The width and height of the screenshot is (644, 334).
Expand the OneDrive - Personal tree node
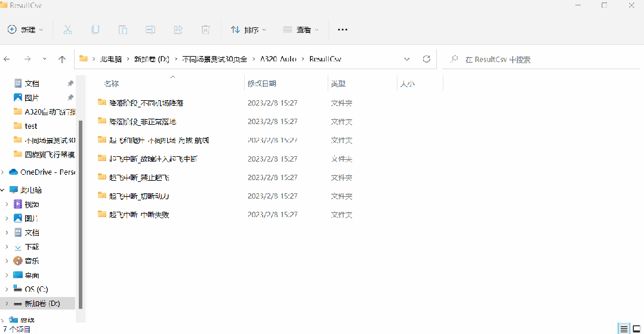pyautogui.click(x=3, y=172)
